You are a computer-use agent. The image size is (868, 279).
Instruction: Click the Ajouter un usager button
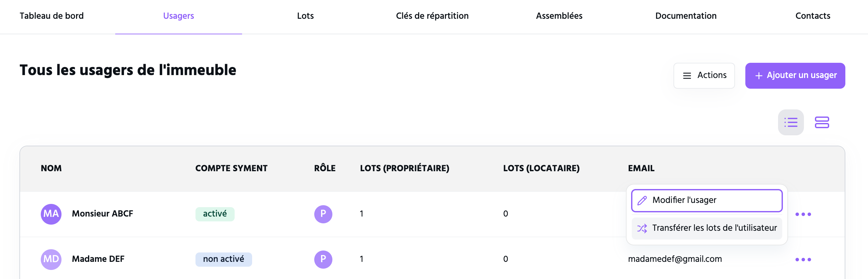[795, 75]
